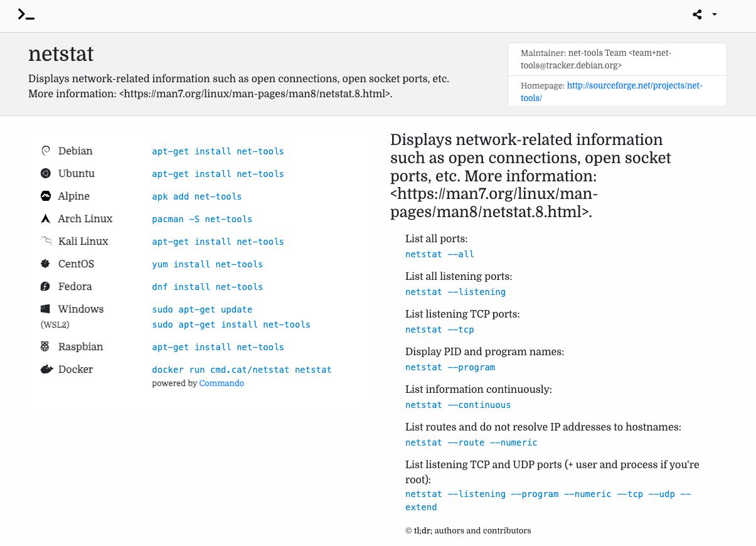Visit the Commando link under Docker command
This screenshot has height=546, width=756.
(x=221, y=383)
